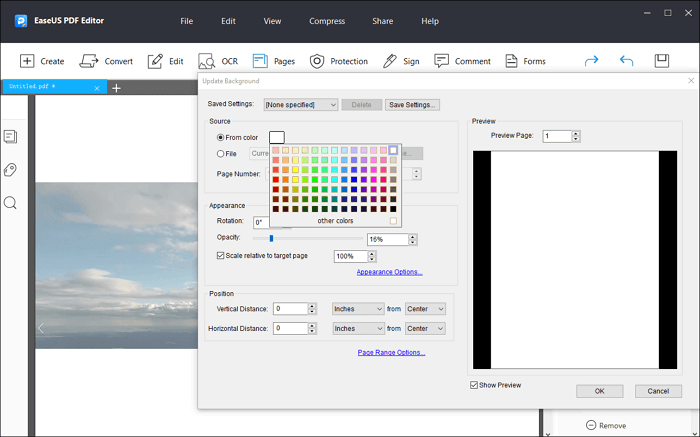Go to previous page with left chevron

click(41, 328)
